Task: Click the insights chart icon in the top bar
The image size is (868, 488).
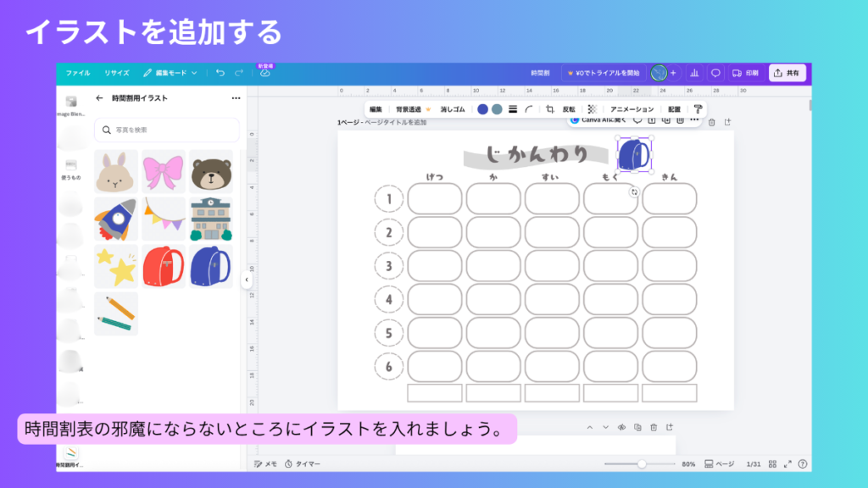Action: (694, 73)
